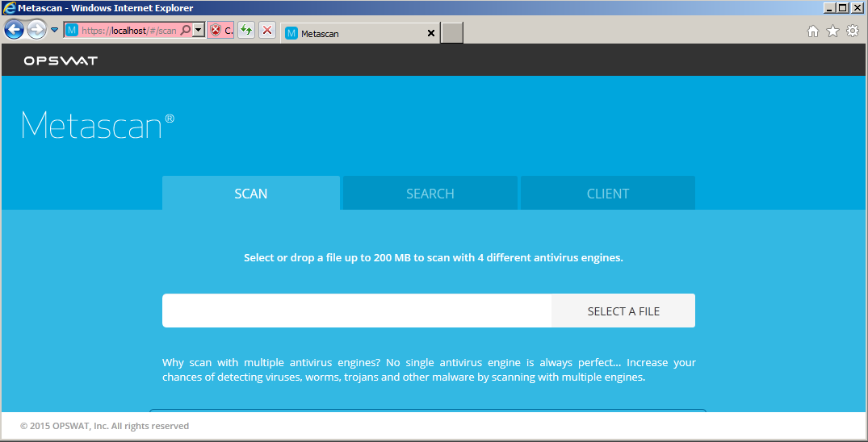The image size is (868, 442).
Task: Click the green refresh arrows icon
Action: coord(246,31)
